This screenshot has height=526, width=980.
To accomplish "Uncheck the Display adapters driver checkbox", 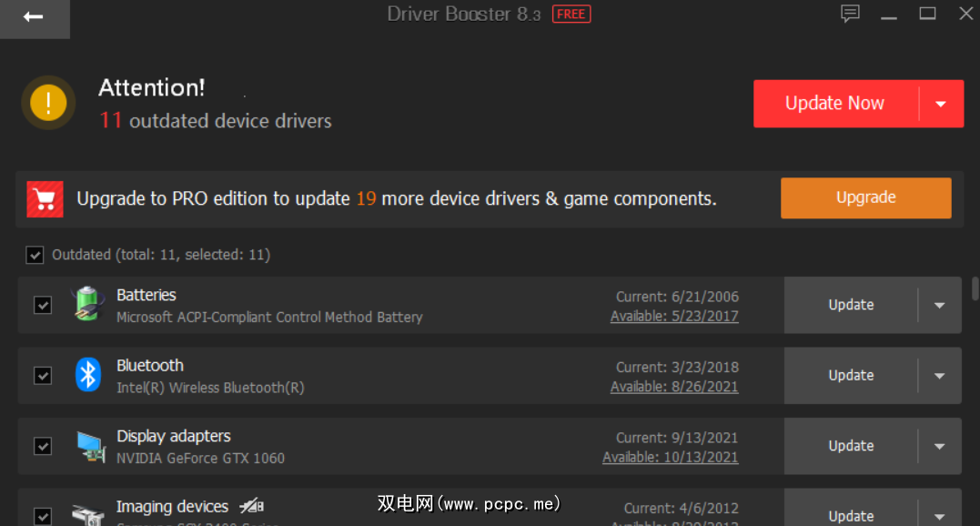I will (43, 446).
